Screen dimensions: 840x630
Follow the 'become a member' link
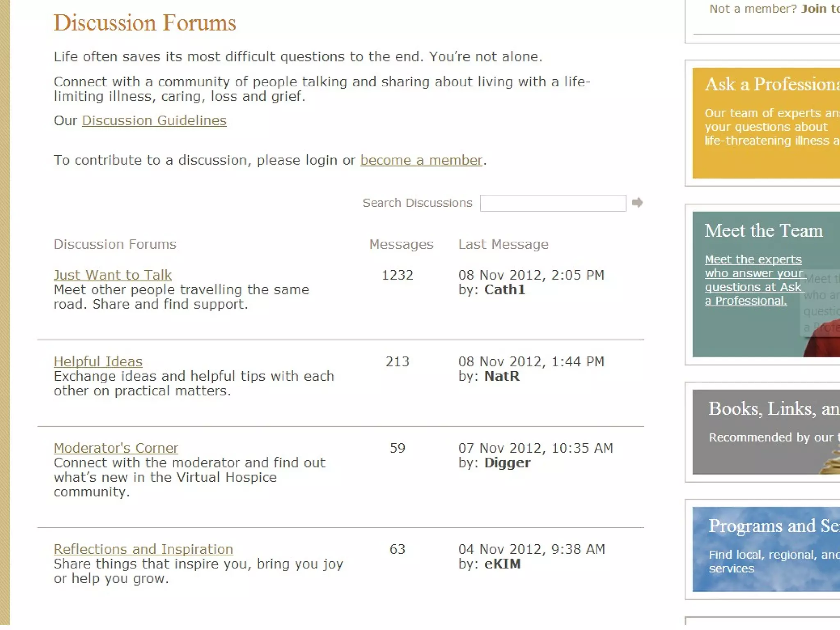(421, 160)
